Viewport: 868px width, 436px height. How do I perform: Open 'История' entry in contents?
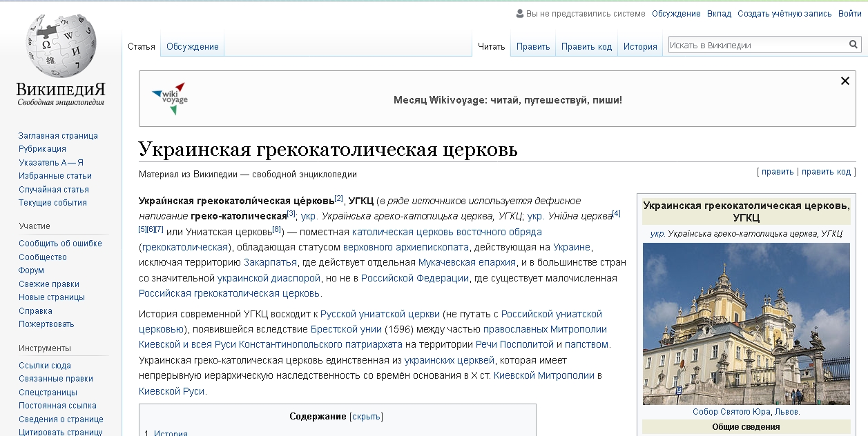click(x=171, y=433)
